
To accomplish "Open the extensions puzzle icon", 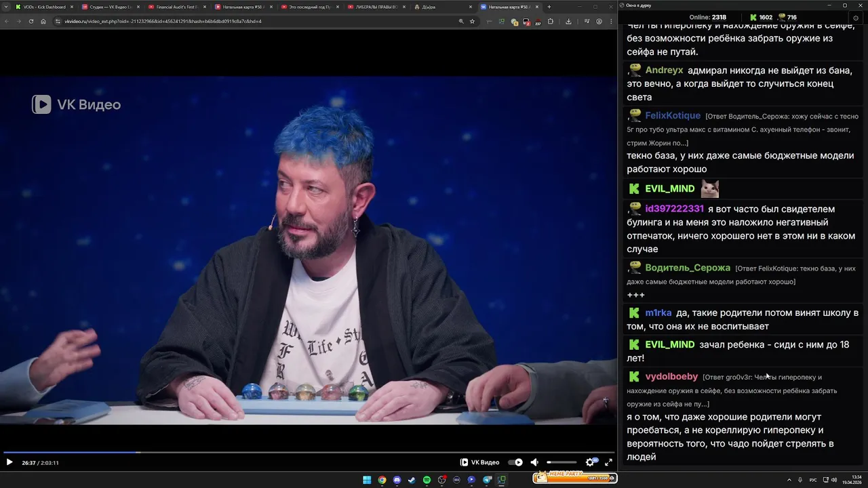I will [x=550, y=21].
